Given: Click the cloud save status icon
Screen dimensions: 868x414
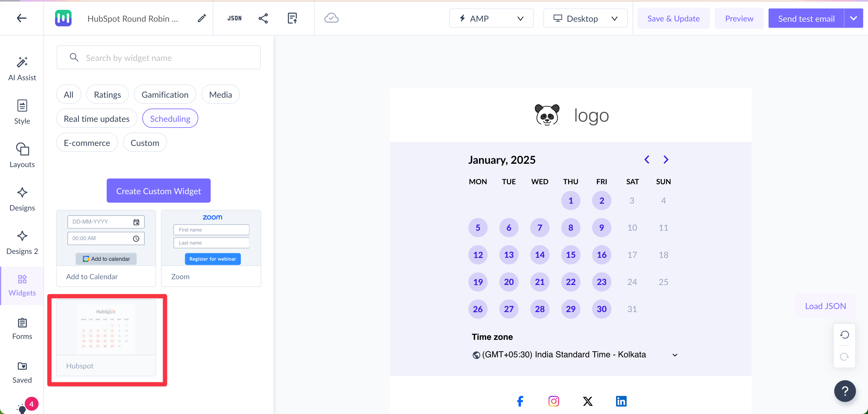Looking at the screenshot, I should tap(331, 18).
